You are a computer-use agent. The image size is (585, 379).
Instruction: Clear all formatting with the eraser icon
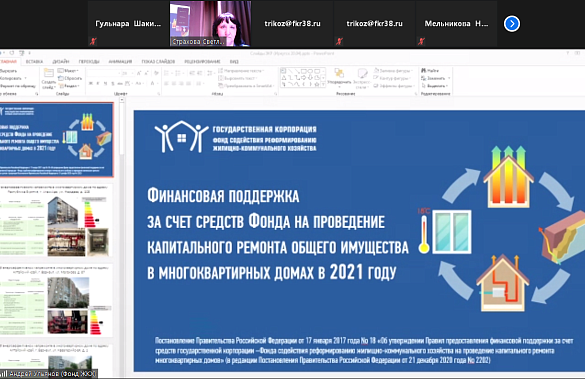point(156,73)
